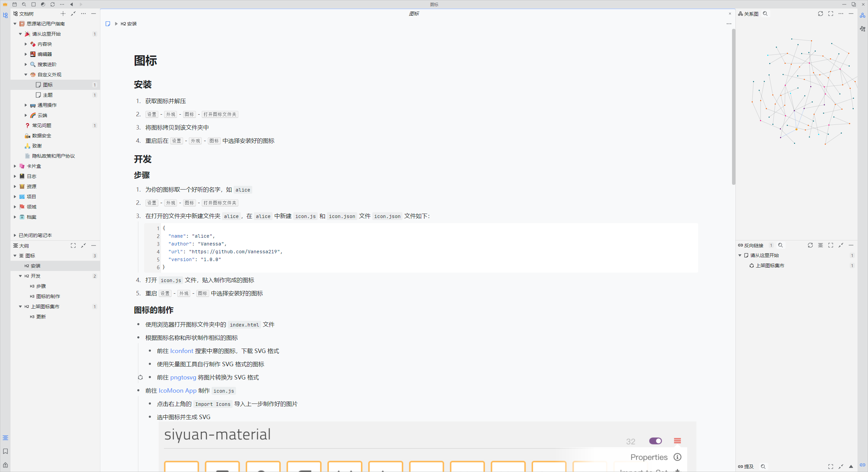Viewport: 868px width, 472px height.
Task: Expand the 已关闭的笔记本 section
Action: [15, 235]
